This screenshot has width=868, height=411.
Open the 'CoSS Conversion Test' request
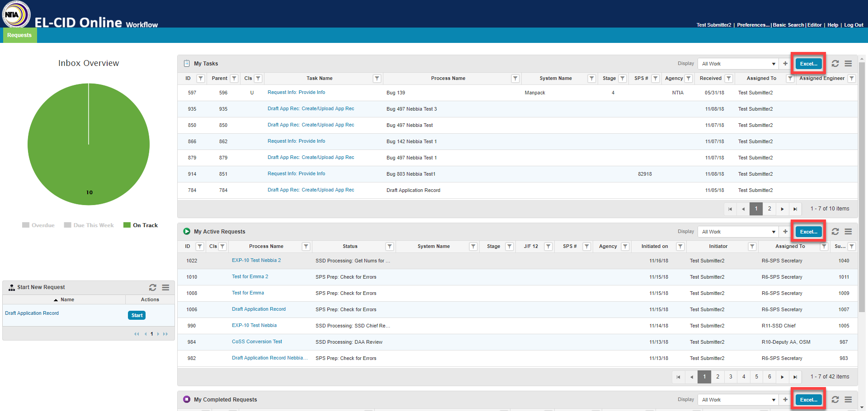pyautogui.click(x=257, y=342)
